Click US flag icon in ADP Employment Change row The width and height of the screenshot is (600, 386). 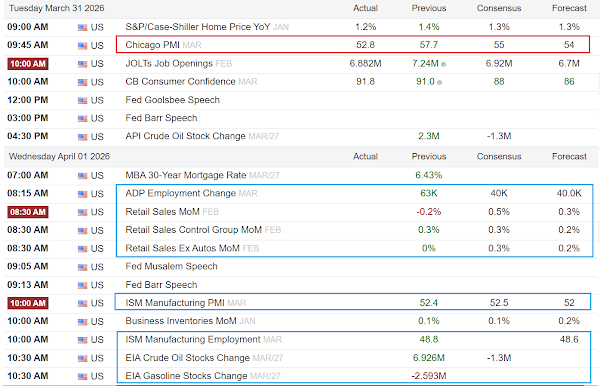[82, 194]
